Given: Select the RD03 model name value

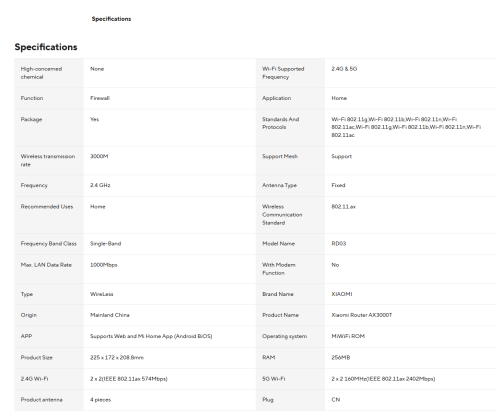Looking at the screenshot, I should [339, 244].
